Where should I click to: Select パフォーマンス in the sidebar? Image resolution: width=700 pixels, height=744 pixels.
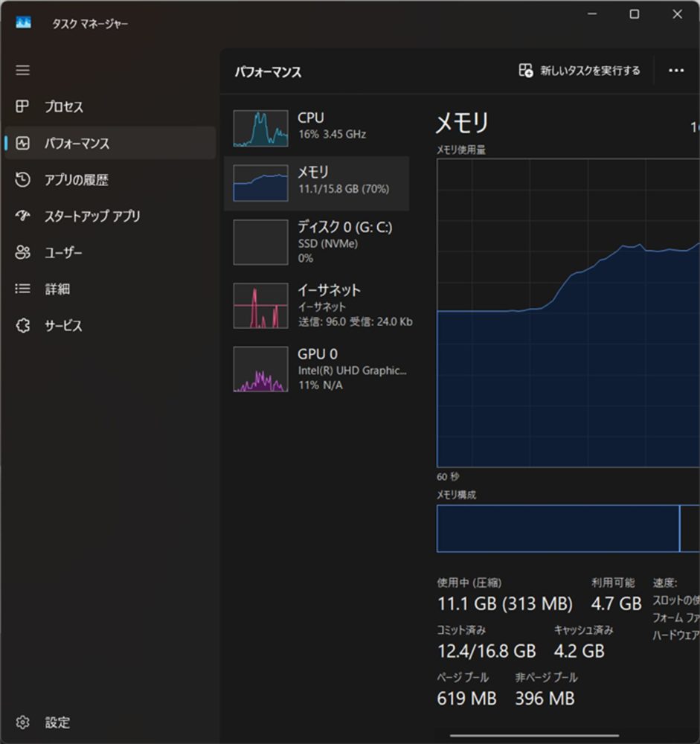point(110,143)
